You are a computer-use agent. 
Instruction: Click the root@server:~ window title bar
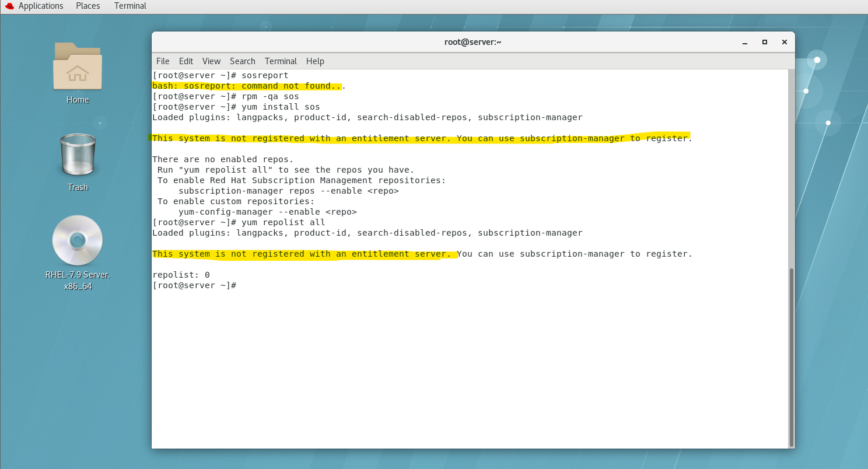[473, 41]
